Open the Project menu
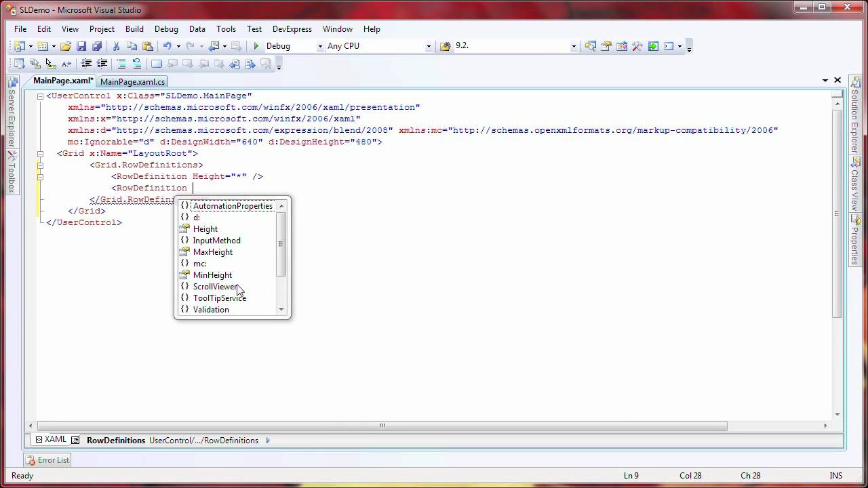 102,29
